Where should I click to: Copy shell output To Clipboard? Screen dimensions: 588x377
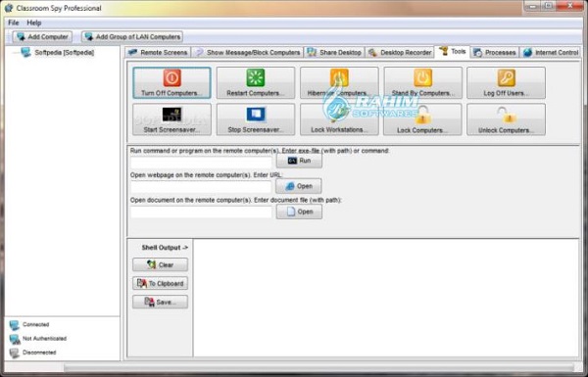pyautogui.click(x=160, y=283)
